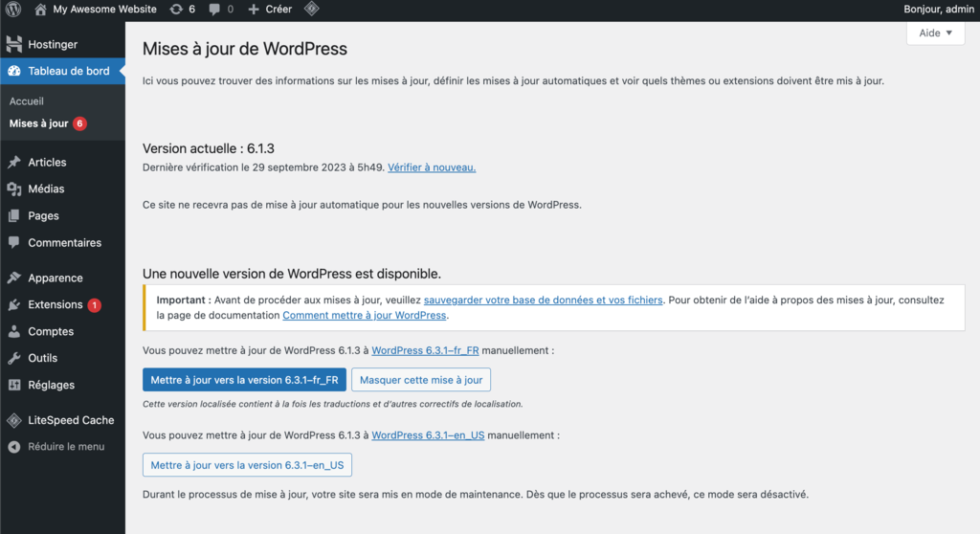Click the red 1 badge on Extensions

click(94, 305)
